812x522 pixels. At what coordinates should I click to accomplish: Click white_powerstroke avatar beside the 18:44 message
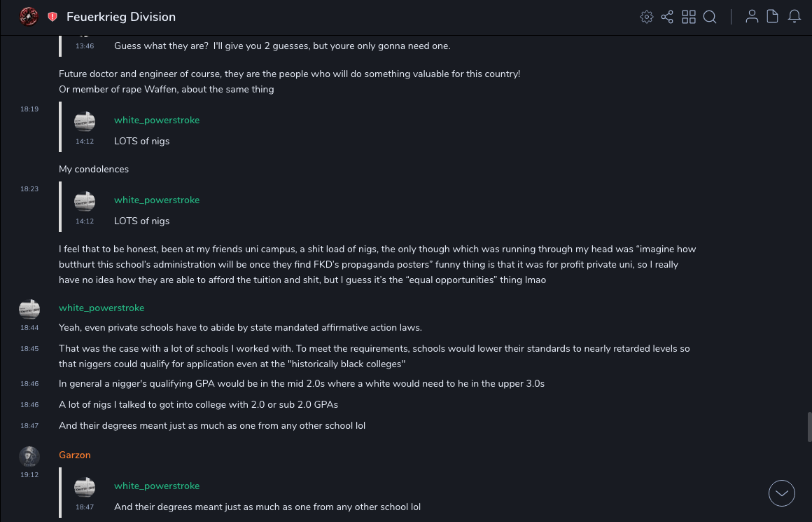29,309
